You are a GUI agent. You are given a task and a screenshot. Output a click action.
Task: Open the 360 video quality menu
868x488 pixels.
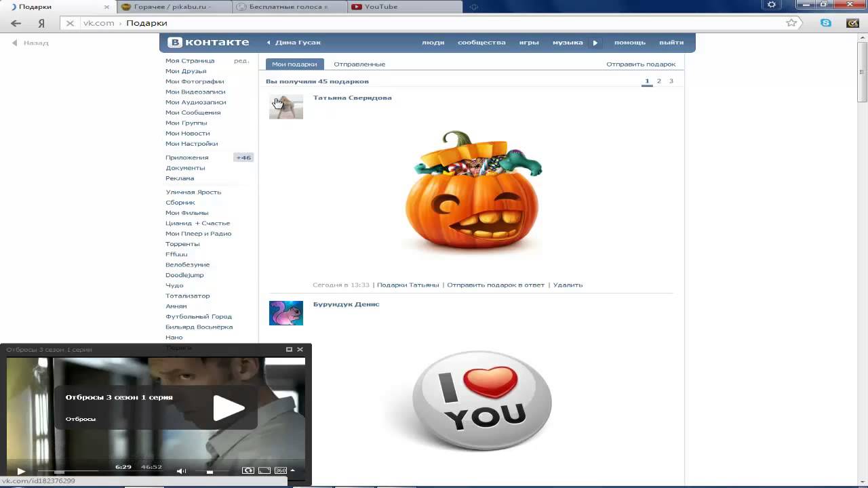(x=280, y=470)
